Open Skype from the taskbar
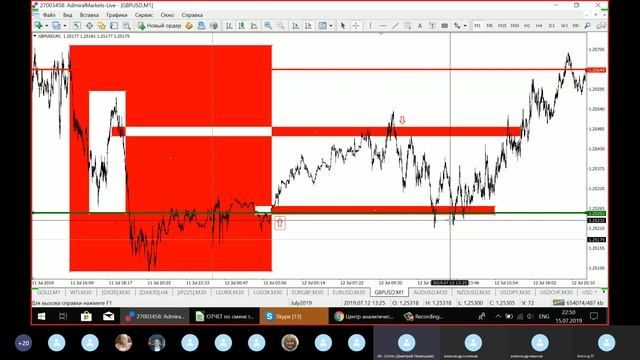 click(294, 316)
